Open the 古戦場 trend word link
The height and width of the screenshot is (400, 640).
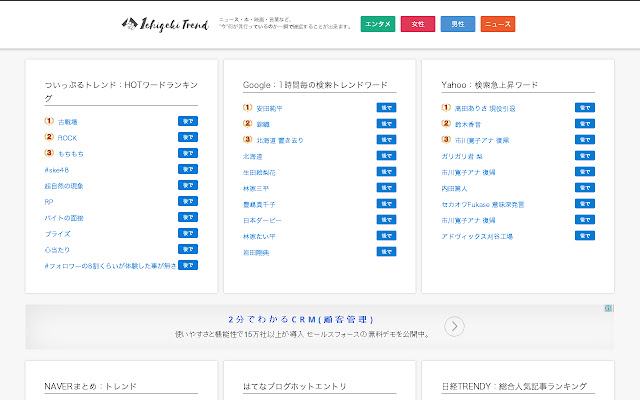pyautogui.click(x=68, y=122)
